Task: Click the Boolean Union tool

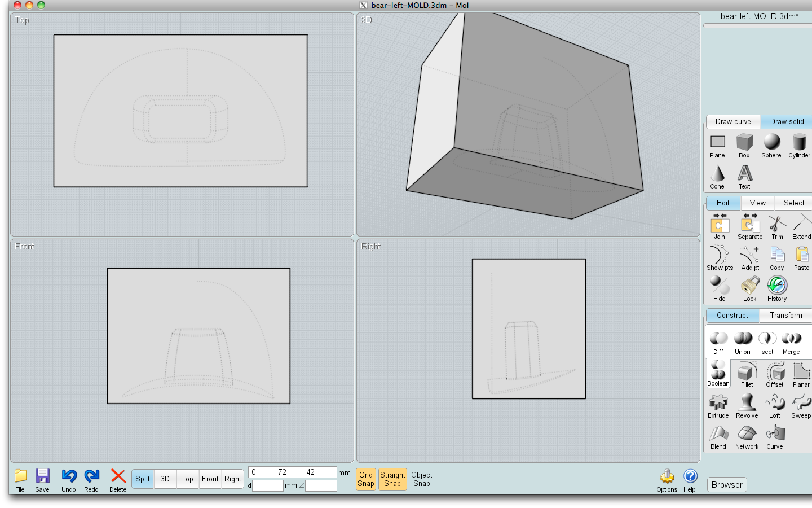Action: click(743, 343)
